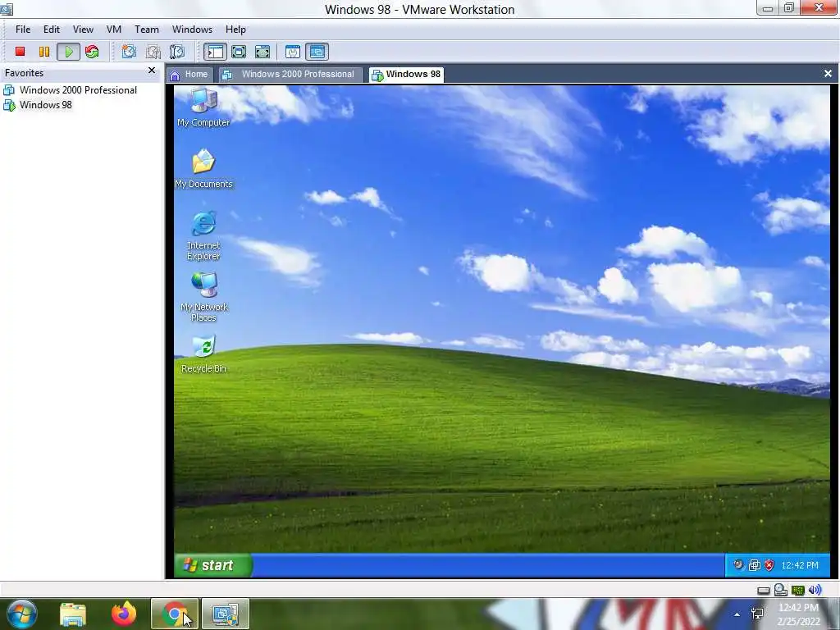Open Chrome from host taskbar

point(175,614)
